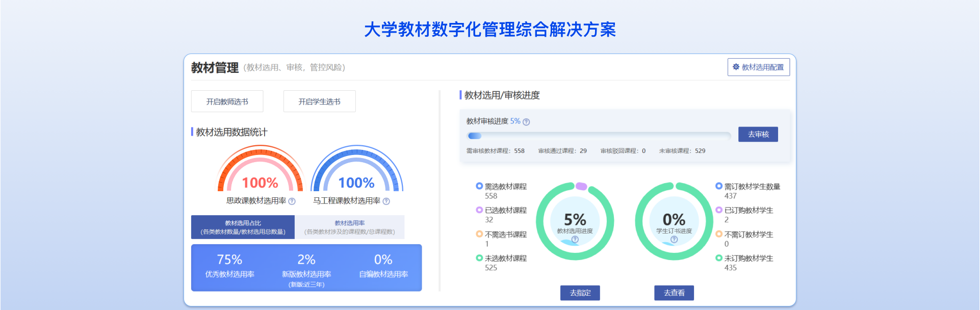Click value 525 under 未选教材课程

(x=491, y=268)
